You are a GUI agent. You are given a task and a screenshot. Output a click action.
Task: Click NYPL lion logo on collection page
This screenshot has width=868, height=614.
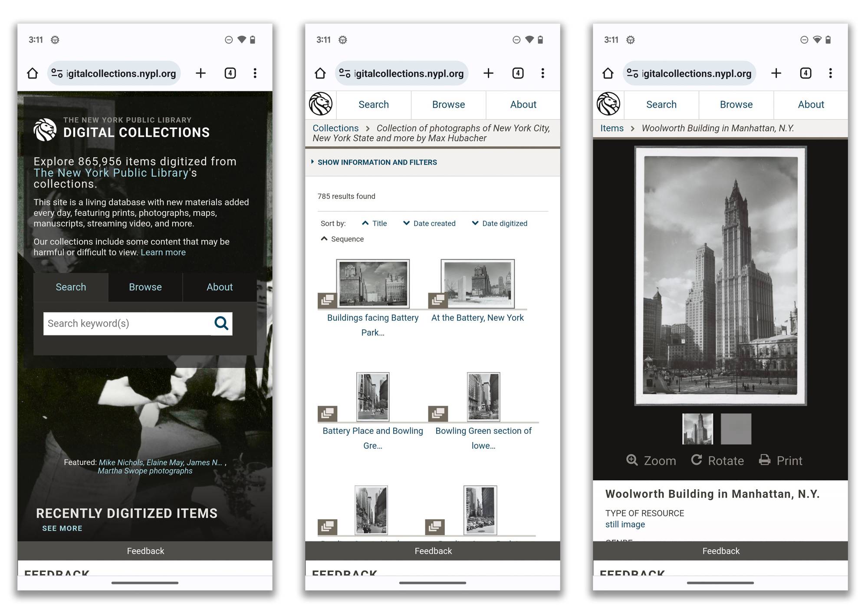321,104
